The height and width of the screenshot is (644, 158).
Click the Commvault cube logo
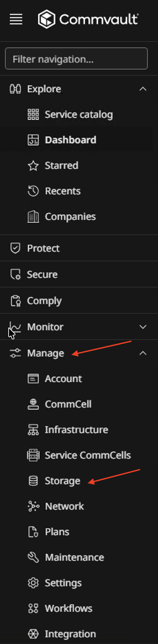point(46,19)
